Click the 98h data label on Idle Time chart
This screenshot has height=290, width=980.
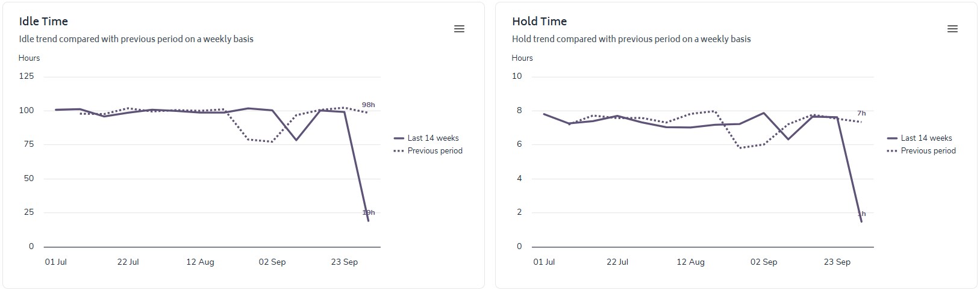pyautogui.click(x=368, y=105)
